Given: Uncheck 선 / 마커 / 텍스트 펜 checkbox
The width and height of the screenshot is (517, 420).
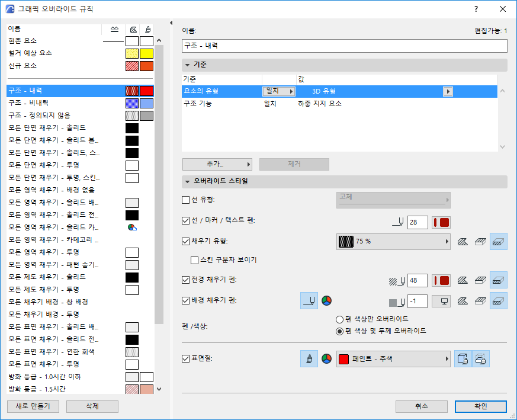Looking at the screenshot, I should [x=185, y=221].
